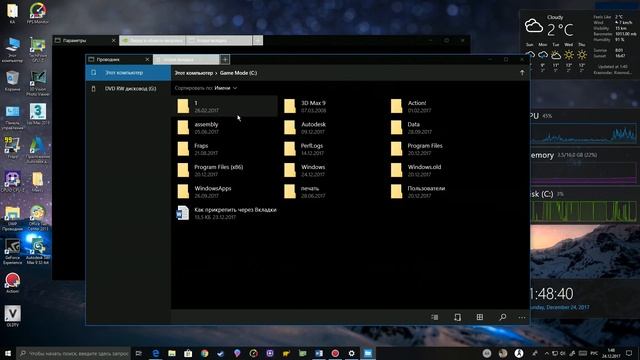This screenshot has width=640, height=360.
Task: Select the CPUID CPU-Z desktop shortcut
Action: 12,182
